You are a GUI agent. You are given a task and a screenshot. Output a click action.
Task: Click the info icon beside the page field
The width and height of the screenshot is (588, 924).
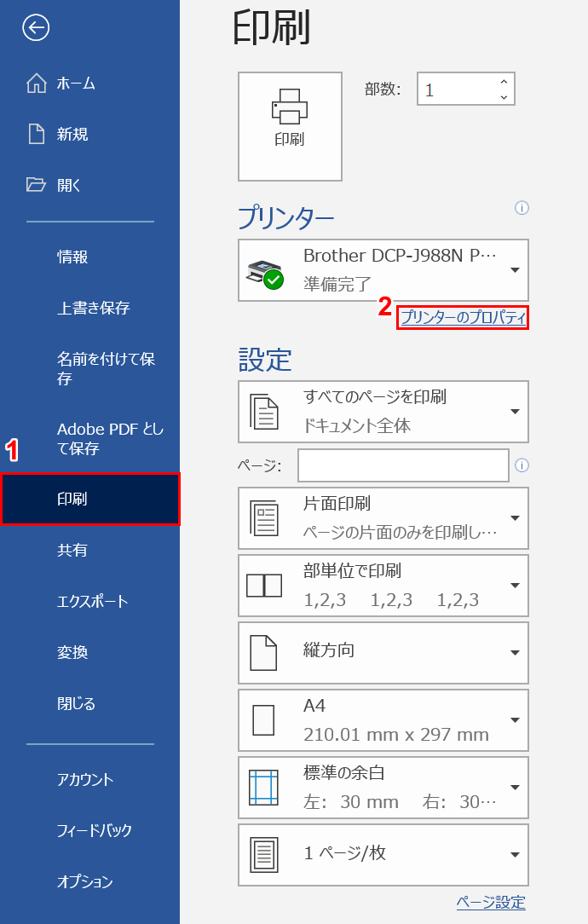(522, 465)
